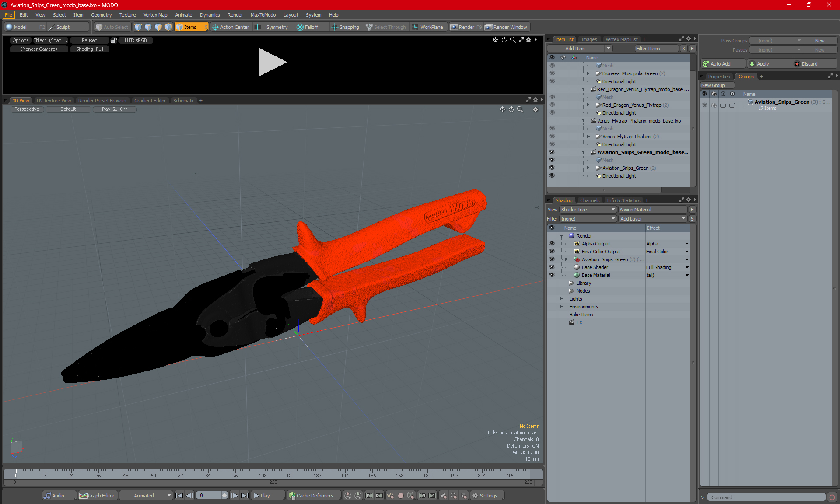840x504 pixels.
Task: Toggle visibility of Alpha Output layer
Action: 552,244
